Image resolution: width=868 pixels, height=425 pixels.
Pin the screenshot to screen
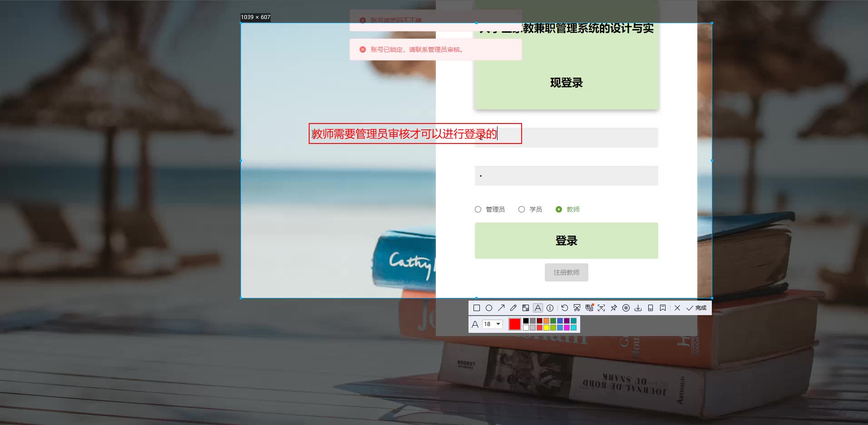click(x=614, y=308)
